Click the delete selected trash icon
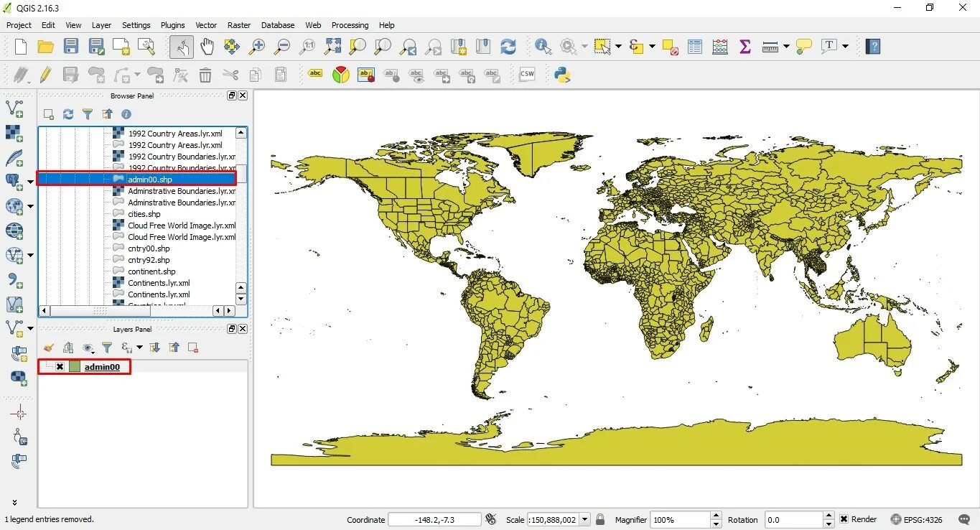Screen dimensions: 980x530 coord(205,75)
